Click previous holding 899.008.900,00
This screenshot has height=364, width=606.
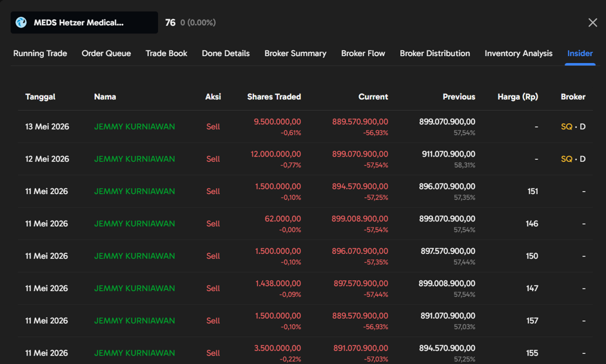point(447,283)
